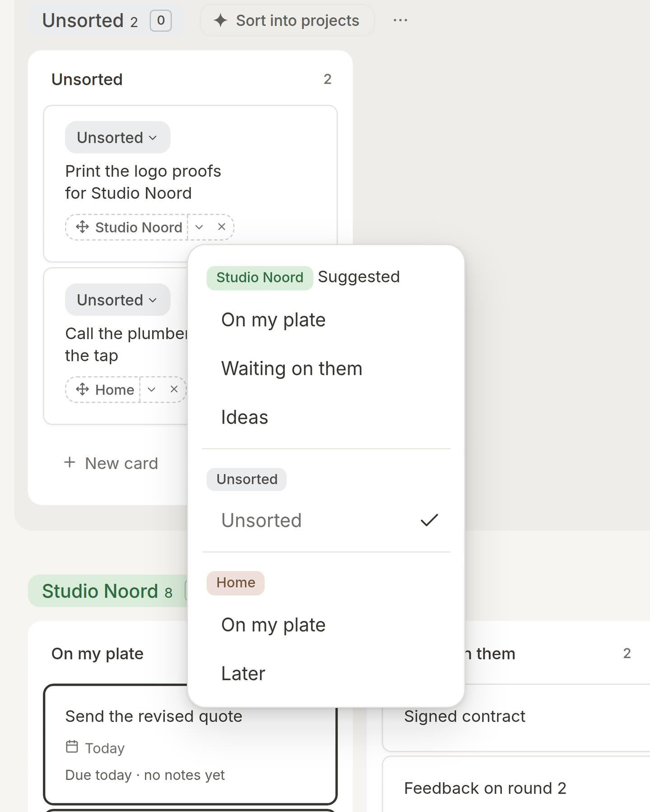Click the calendar icon next to Today
This screenshot has height=812, width=650.
pos(72,747)
